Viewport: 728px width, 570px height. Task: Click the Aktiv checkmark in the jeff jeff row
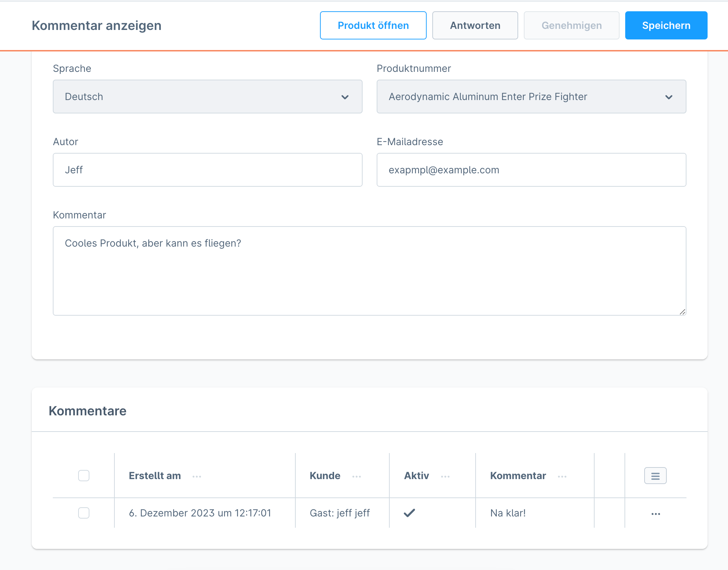coord(409,513)
